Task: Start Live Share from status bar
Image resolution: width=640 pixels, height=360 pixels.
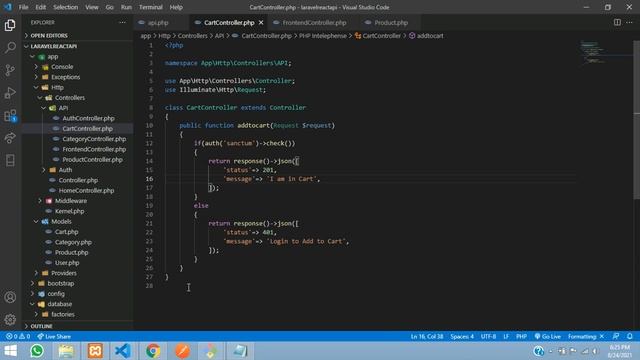Action: coord(54,336)
